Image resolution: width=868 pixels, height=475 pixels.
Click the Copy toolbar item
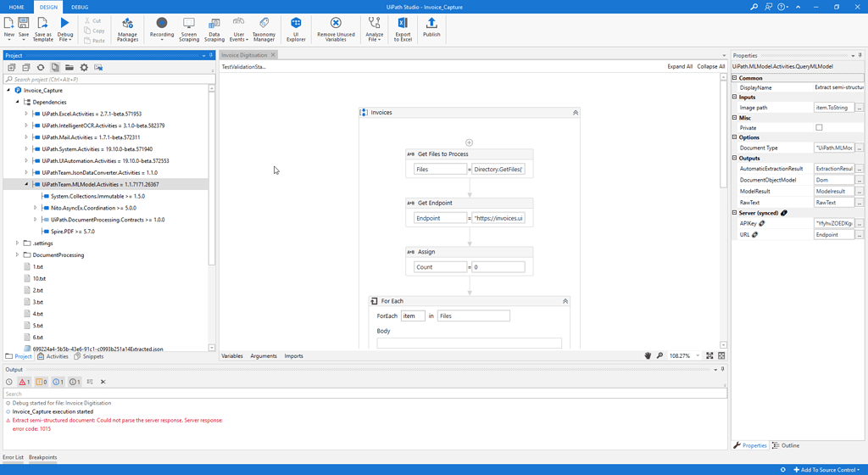point(95,31)
